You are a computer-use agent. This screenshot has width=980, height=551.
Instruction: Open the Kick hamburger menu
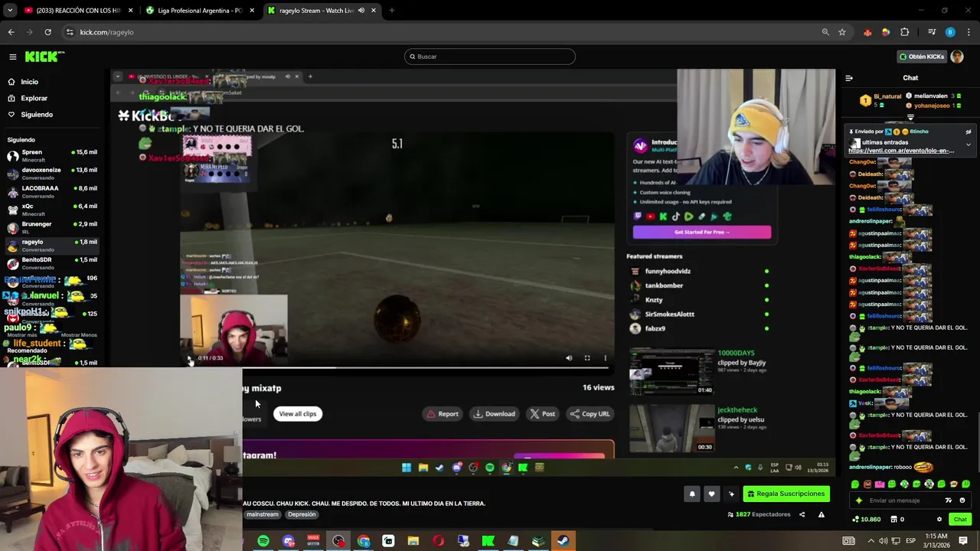click(13, 57)
